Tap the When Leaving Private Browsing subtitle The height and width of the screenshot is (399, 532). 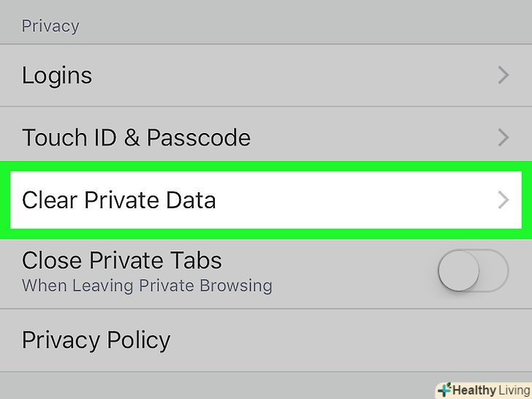(x=147, y=285)
